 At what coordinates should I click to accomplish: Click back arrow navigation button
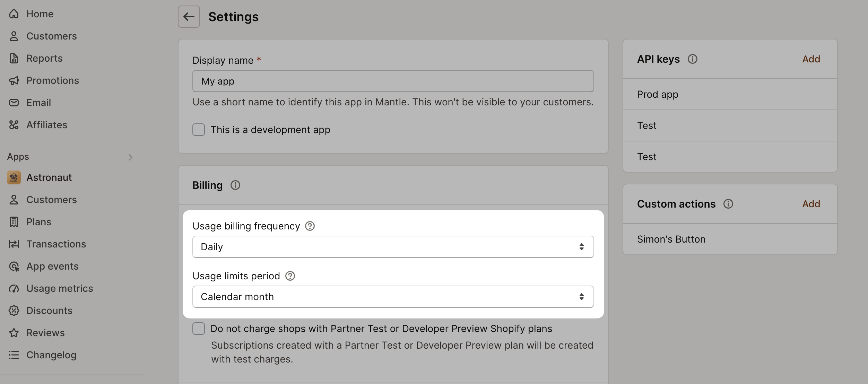(189, 16)
